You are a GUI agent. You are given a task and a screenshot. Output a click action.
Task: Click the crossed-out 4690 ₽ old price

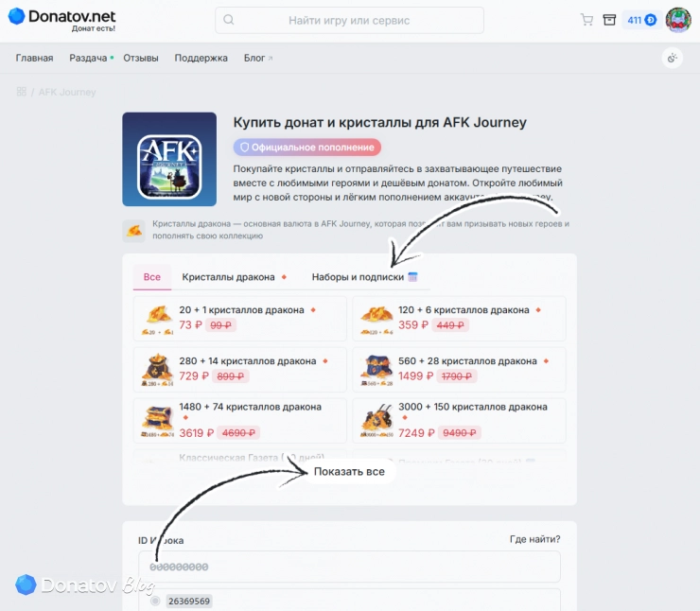pos(238,433)
